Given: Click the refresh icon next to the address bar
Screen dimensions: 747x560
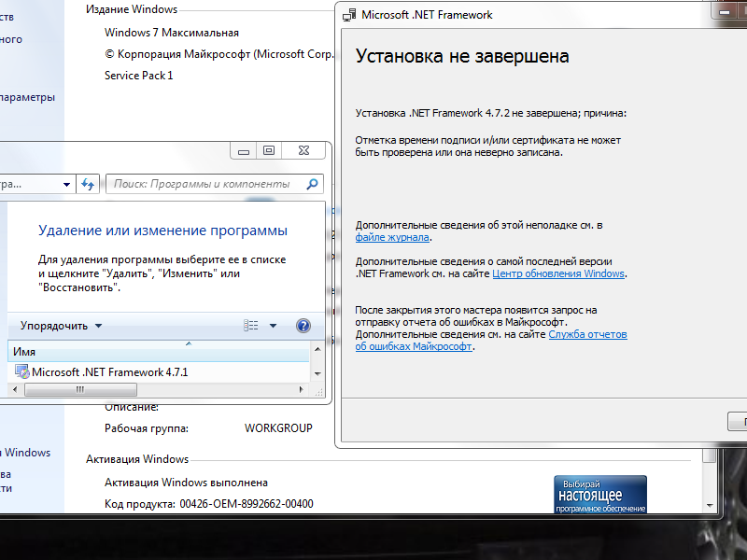Looking at the screenshot, I should coord(88,184).
